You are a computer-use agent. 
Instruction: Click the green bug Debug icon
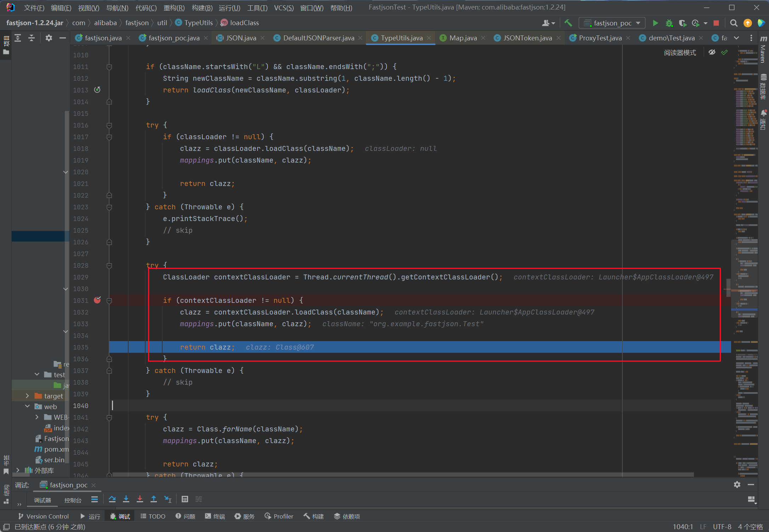pos(669,23)
